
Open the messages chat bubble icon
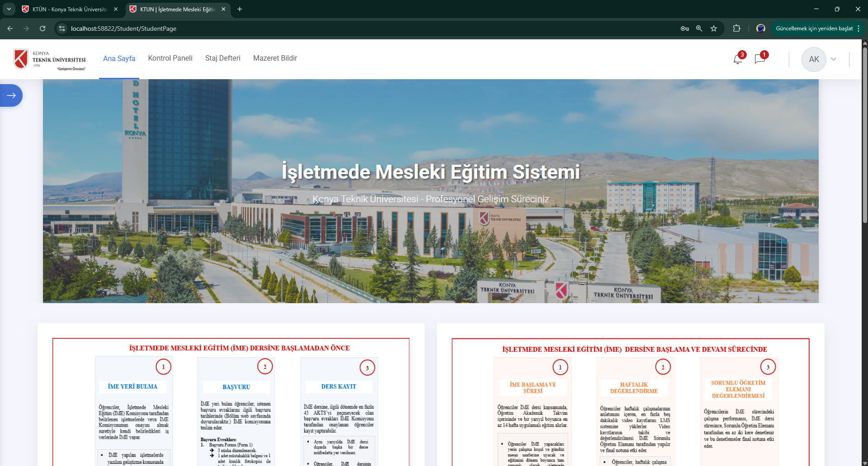pos(759,59)
